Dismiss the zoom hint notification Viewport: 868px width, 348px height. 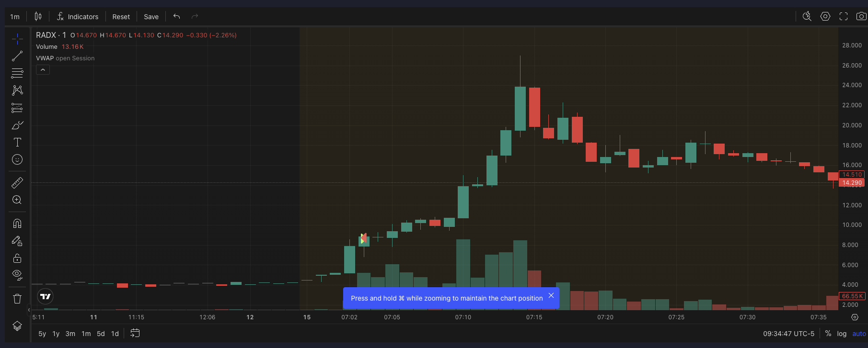pos(551,295)
